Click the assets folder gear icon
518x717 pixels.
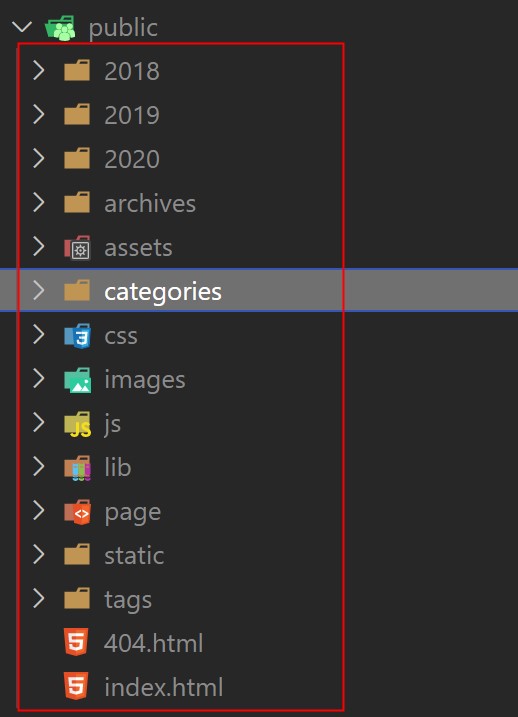[x=77, y=247]
